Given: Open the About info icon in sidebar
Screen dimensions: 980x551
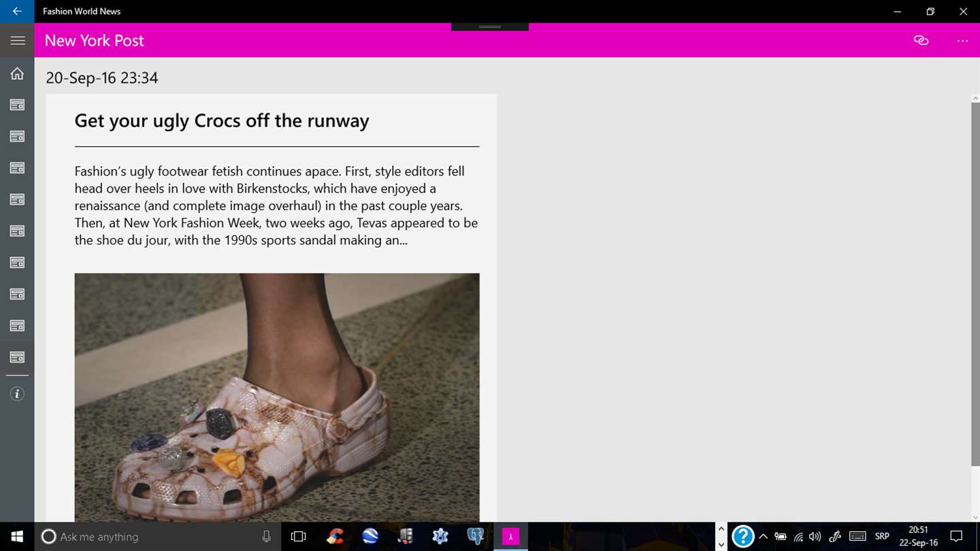Looking at the screenshot, I should (x=17, y=394).
